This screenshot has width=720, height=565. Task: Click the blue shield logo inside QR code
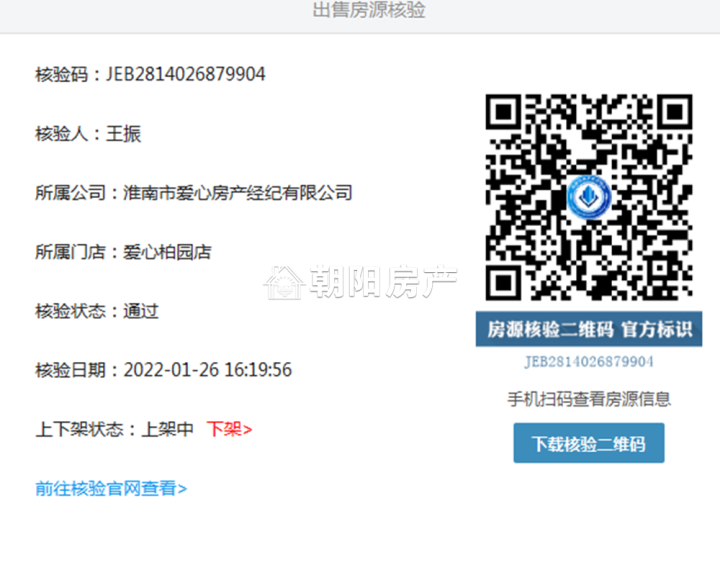(588, 197)
